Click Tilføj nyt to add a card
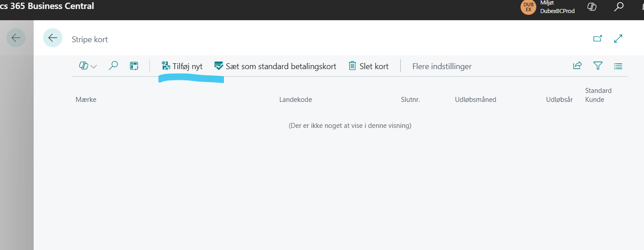The width and height of the screenshot is (644, 250). [x=182, y=66]
